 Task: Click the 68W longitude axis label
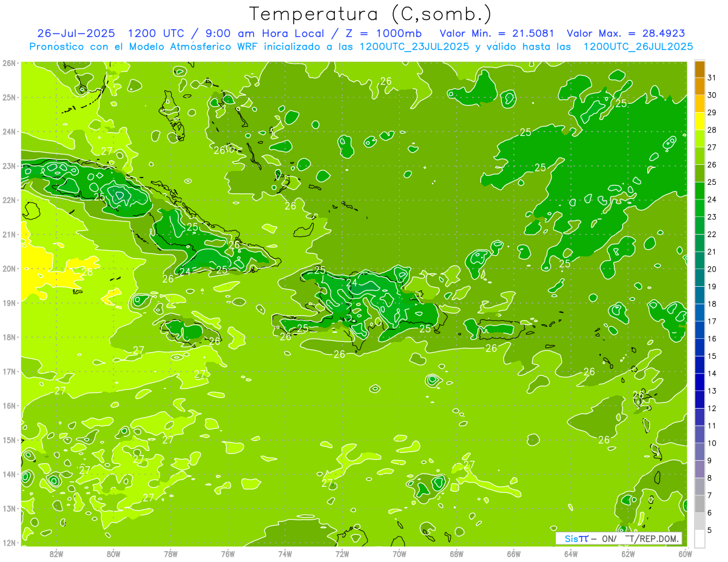(456, 554)
